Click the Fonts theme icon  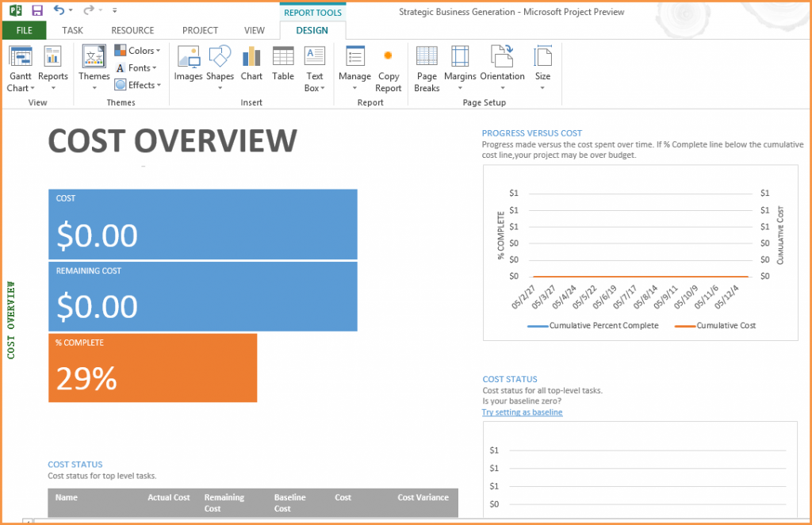click(x=121, y=68)
